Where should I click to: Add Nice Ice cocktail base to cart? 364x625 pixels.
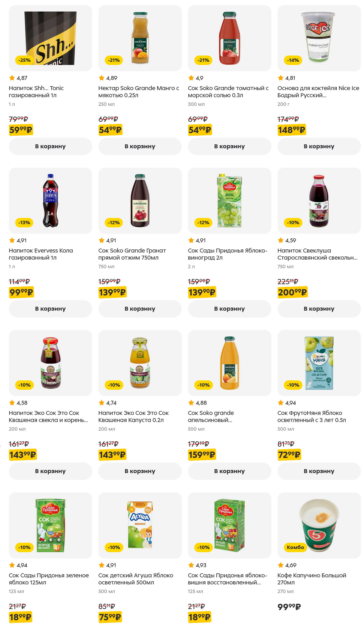pos(319,146)
